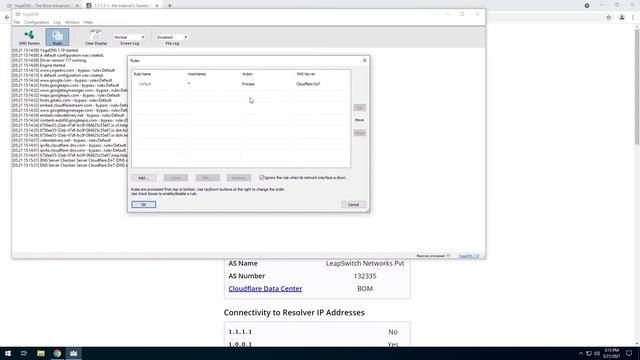This screenshot has height=360, width=640.
Task: Open File Explorer from the taskbar
Action: click(40, 353)
